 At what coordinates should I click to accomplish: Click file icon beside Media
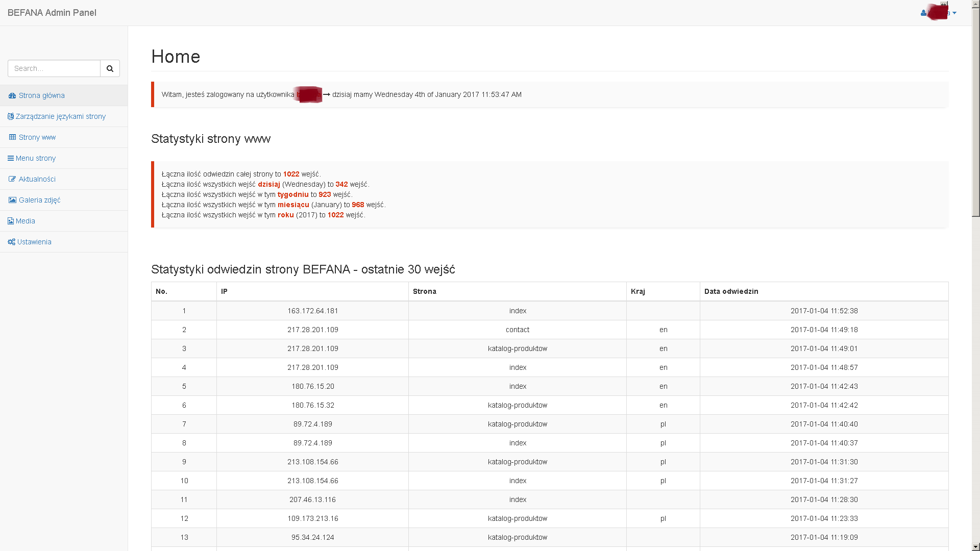click(11, 221)
